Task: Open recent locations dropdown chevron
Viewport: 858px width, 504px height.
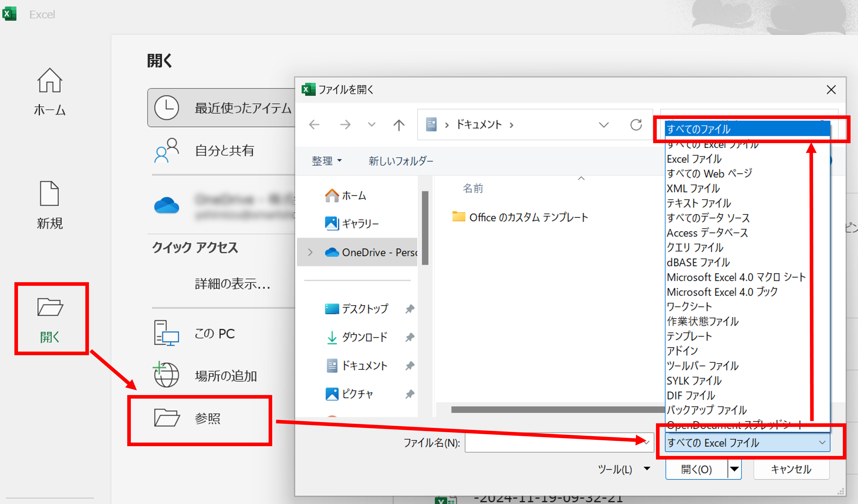Action: (372, 125)
